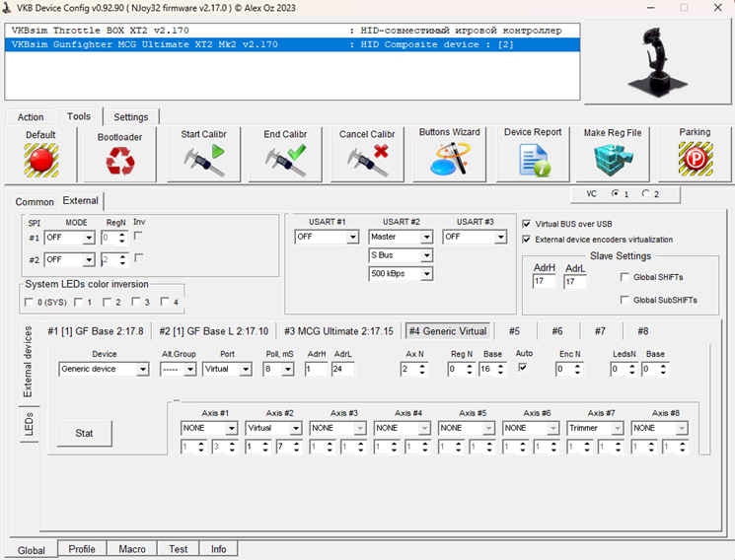Toggle External device encoders virtualization
Viewport: 735px width, 560px height.
point(527,239)
